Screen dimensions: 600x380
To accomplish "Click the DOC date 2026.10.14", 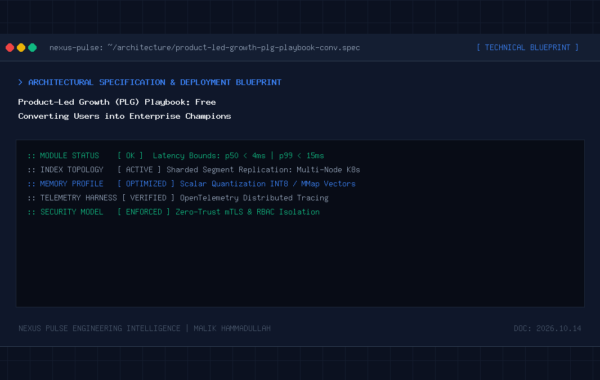I will point(547,328).
